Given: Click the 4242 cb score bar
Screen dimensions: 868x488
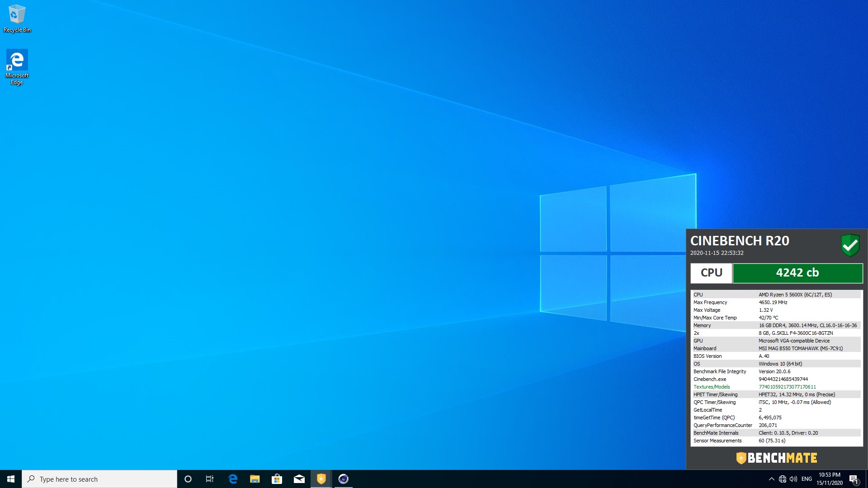Looking at the screenshot, I should tap(797, 273).
